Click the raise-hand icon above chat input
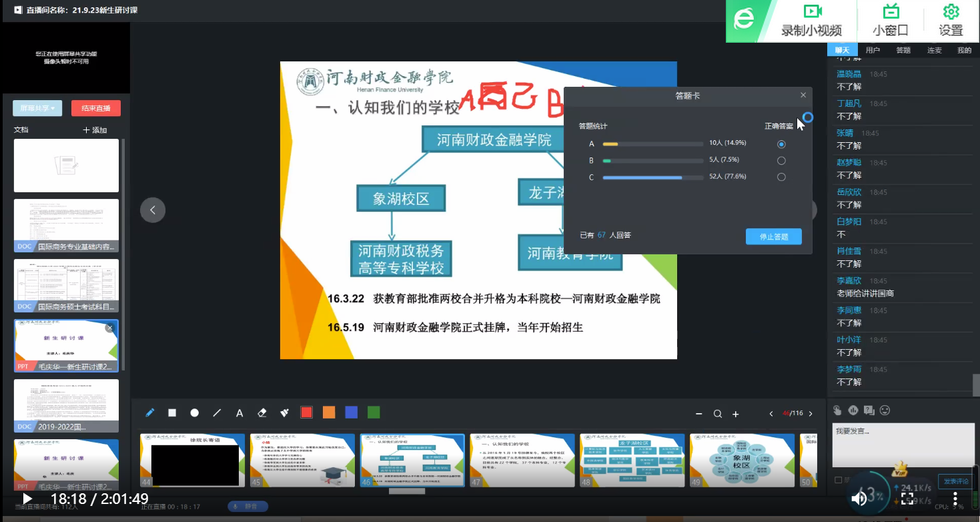This screenshot has height=522, width=980. [x=838, y=410]
